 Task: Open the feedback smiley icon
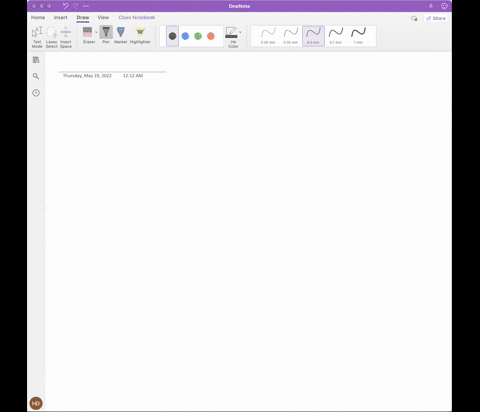(x=444, y=6)
